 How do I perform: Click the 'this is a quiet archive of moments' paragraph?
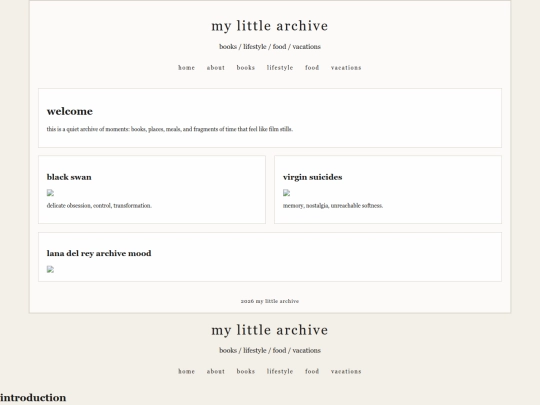pyautogui.click(x=170, y=129)
